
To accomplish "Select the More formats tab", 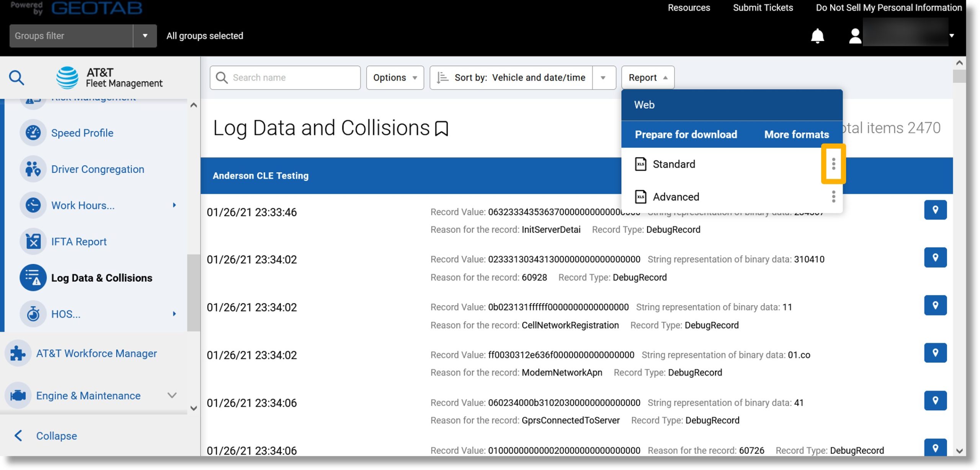I will [796, 134].
